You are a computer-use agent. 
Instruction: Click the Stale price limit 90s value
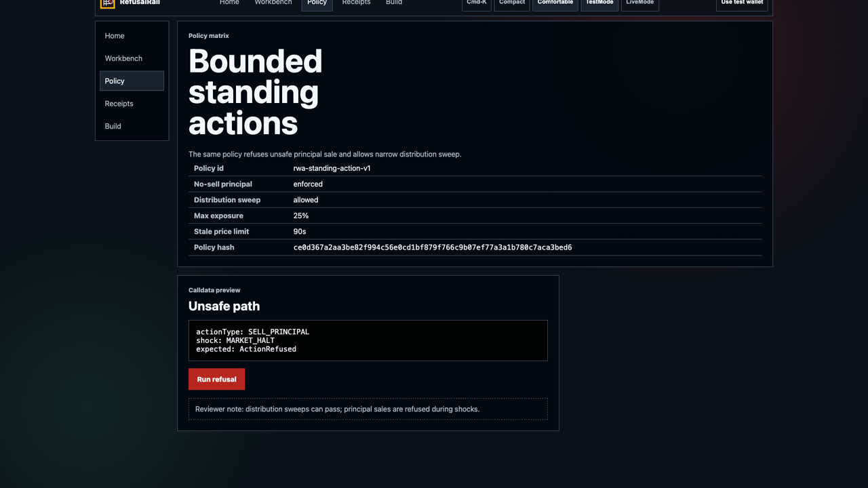(300, 232)
